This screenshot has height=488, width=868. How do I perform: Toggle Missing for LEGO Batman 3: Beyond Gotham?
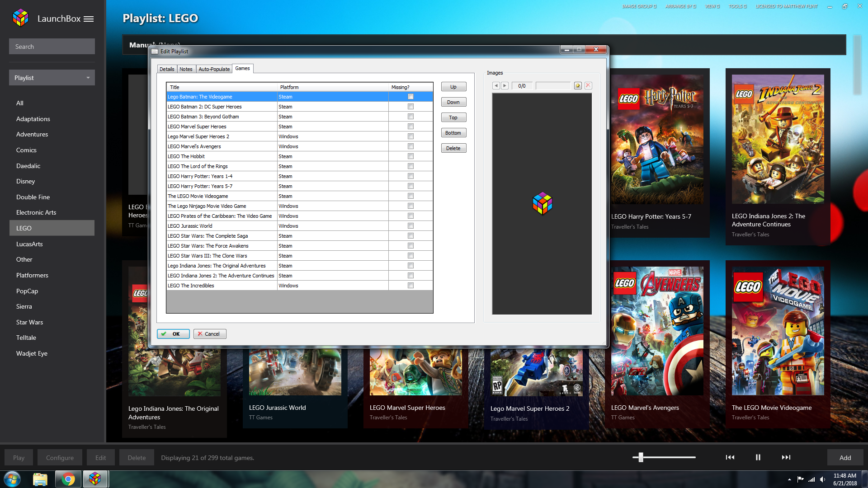[x=410, y=117]
